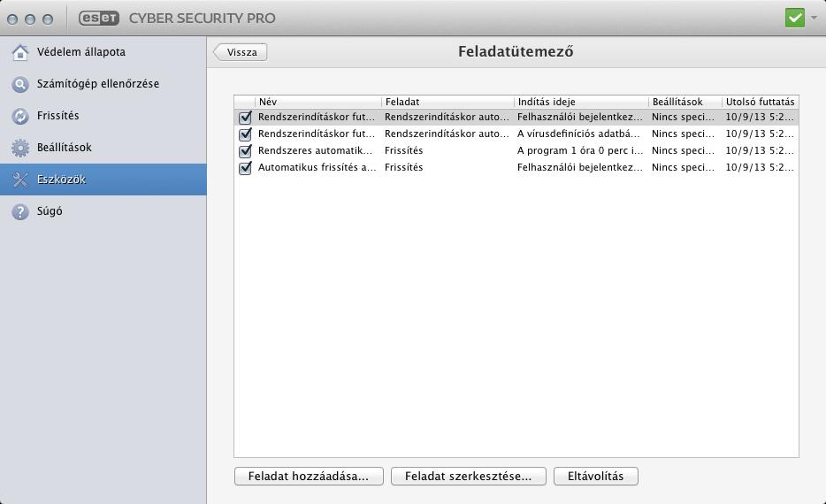Expand the dropdown arrow beside status icon

(x=814, y=18)
